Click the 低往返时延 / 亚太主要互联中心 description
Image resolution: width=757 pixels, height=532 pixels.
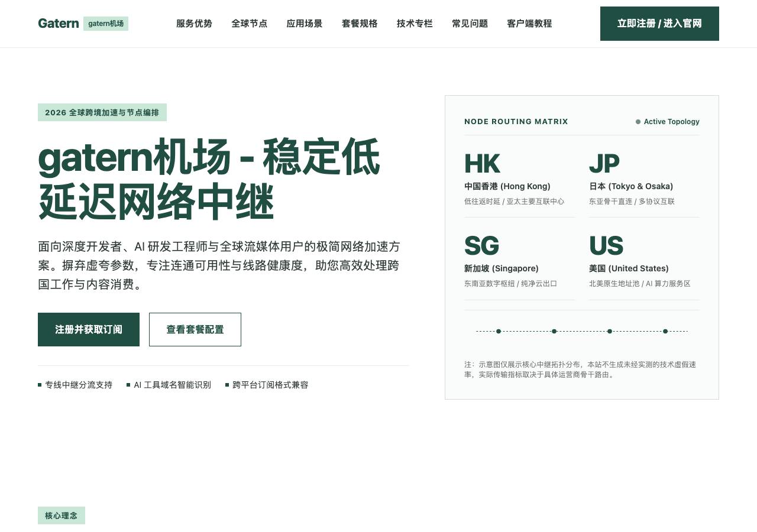(x=514, y=202)
